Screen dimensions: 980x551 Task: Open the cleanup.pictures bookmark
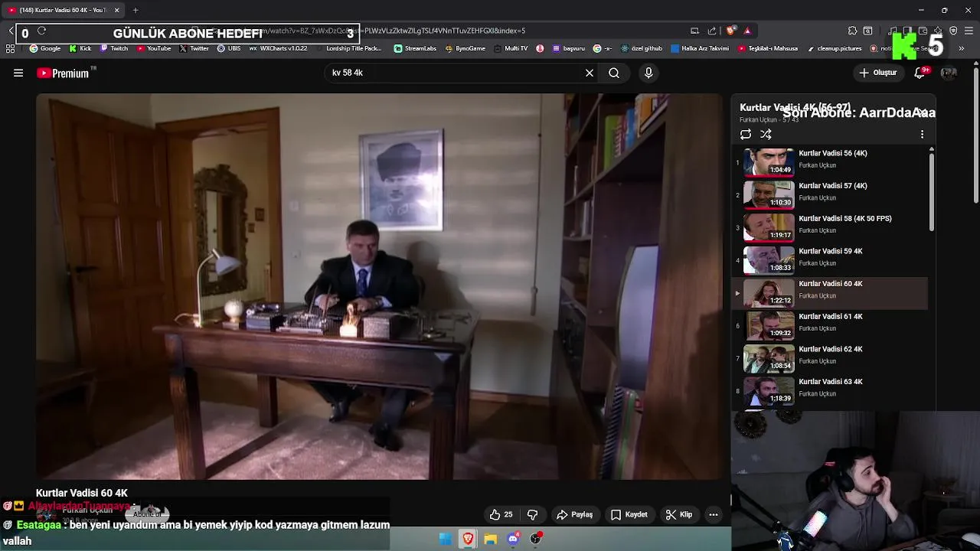click(835, 48)
